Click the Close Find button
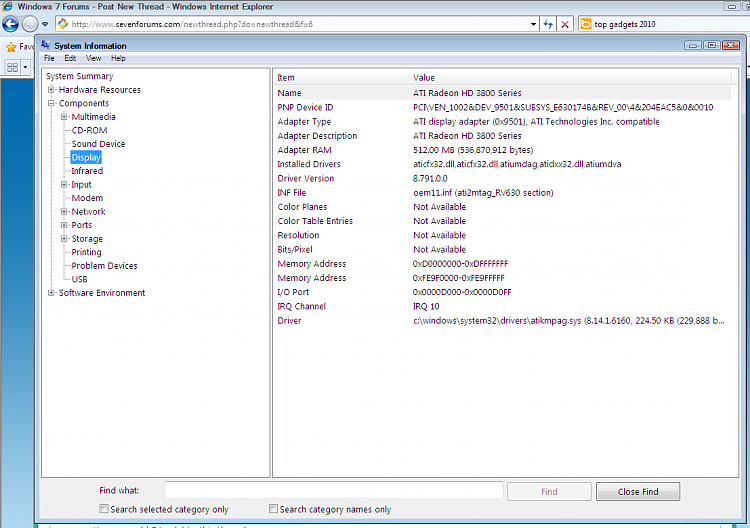 [638, 491]
